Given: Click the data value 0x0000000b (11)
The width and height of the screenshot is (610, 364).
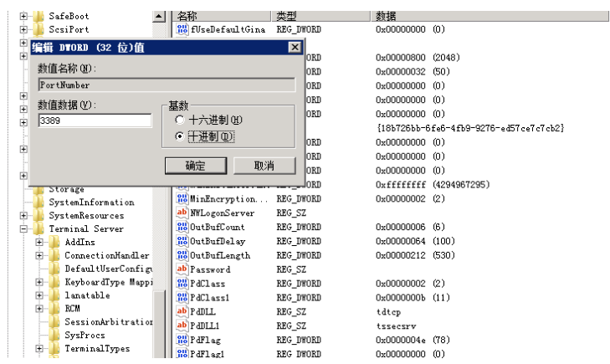Looking at the screenshot, I should [x=413, y=298].
